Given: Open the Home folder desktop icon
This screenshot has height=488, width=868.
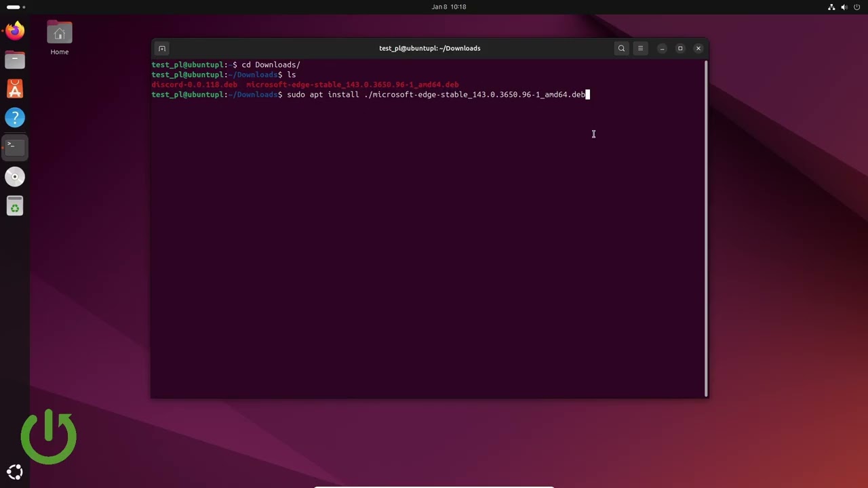Looking at the screenshot, I should [x=60, y=38].
